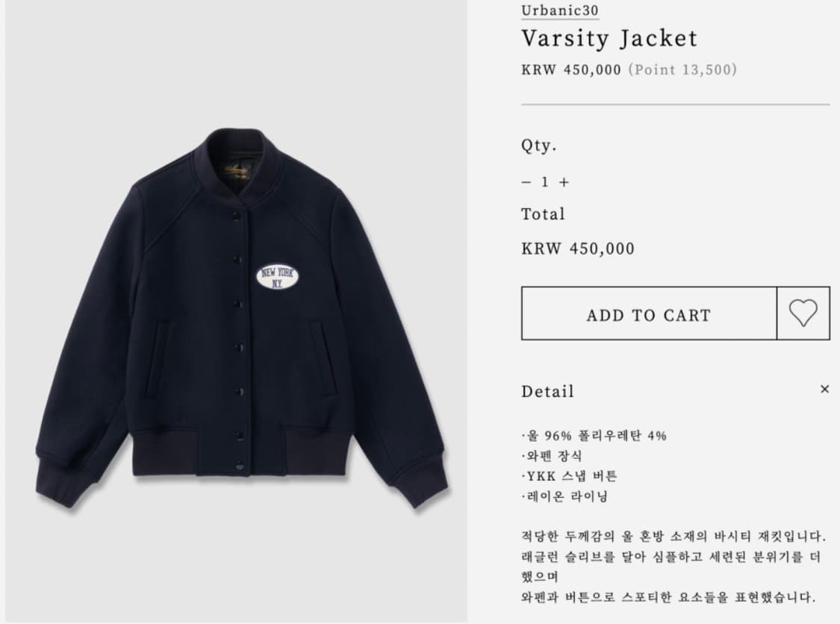
Task: Click the collar brand label on jacket
Action: click(x=237, y=172)
